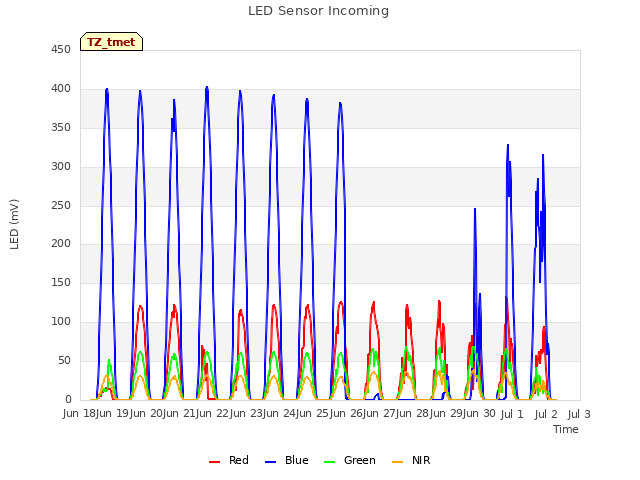Click the 100 y-axis tick value
The image size is (640, 480).
pos(61,322)
